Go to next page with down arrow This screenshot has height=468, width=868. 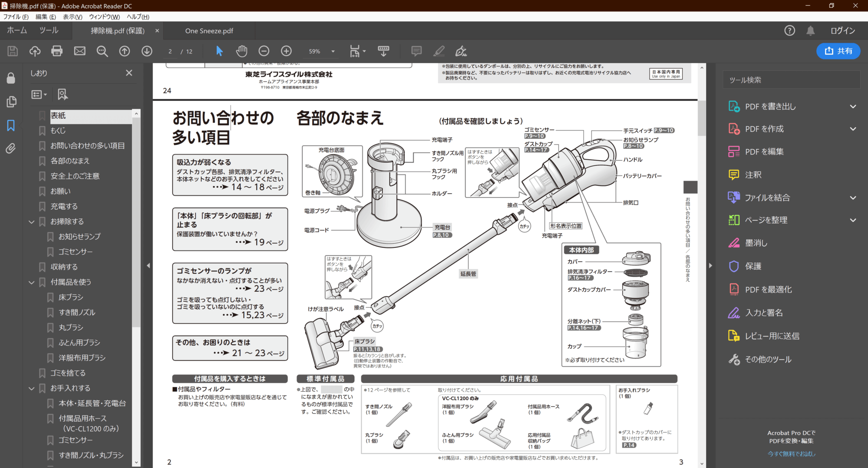tap(147, 51)
